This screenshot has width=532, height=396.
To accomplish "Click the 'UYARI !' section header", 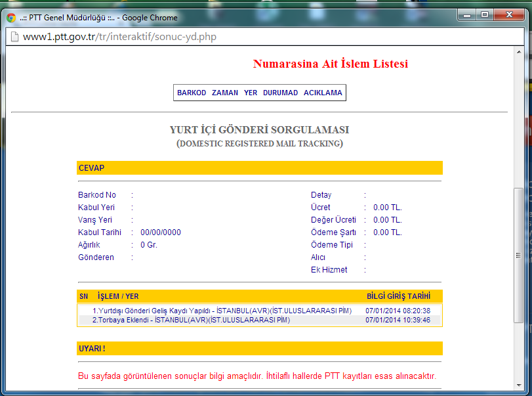I will click(x=260, y=349).
